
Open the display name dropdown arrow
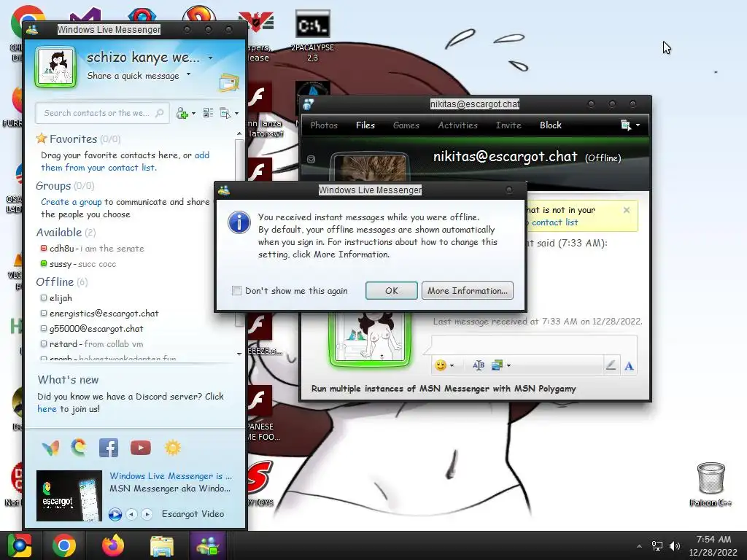point(211,58)
